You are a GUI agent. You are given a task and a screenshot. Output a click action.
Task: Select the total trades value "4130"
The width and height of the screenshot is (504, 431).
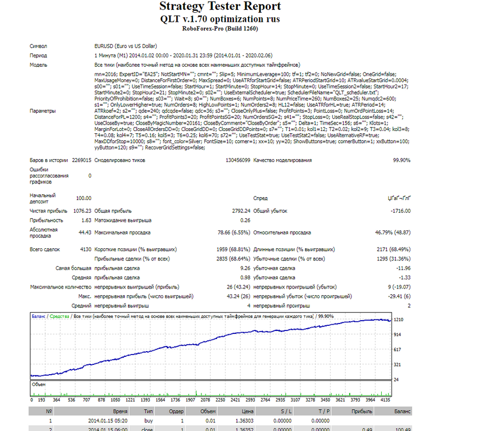pos(86,249)
